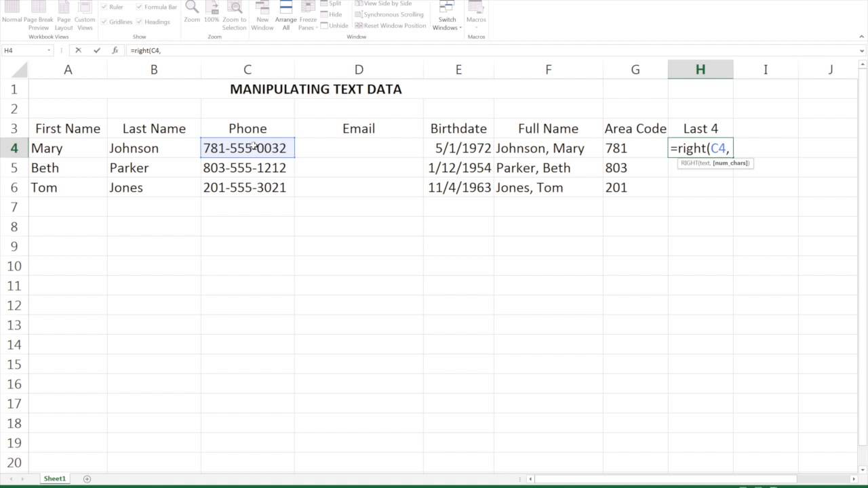The image size is (868, 488).
Task: Select phone cell 781-555-0032
Action: click(248, 148)
